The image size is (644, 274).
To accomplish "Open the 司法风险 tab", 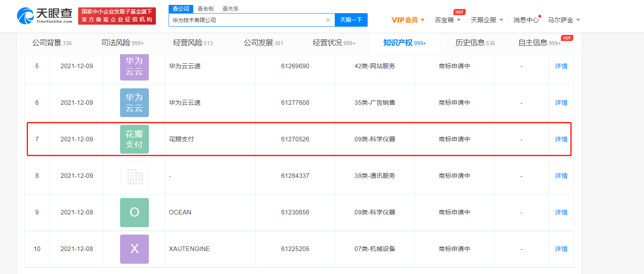I will (123, 43).
